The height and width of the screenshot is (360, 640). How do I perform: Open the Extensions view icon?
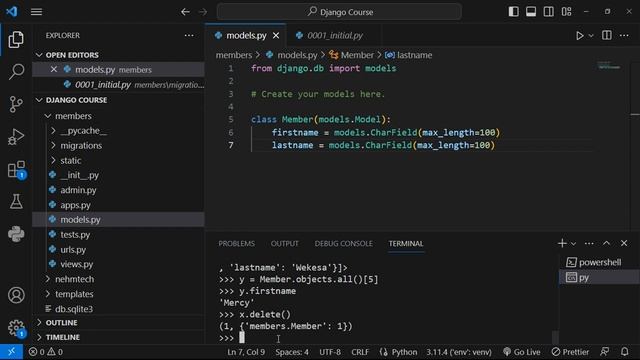(16, 169)
